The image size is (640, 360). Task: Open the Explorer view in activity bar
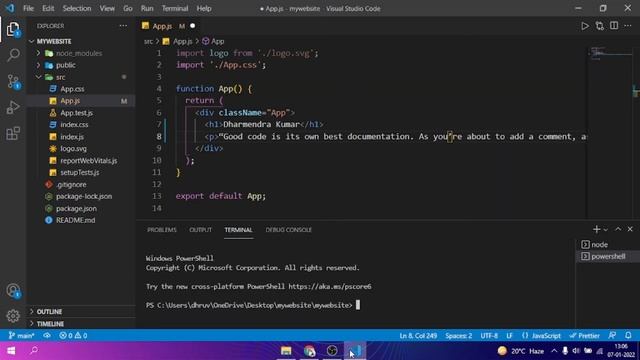pyautogui.click(x=13, y=29)
